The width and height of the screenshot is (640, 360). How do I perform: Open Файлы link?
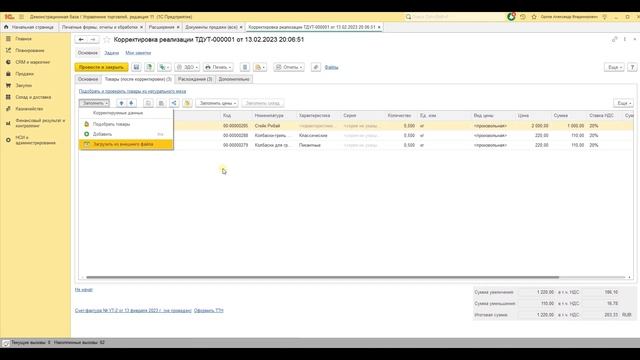pos(331,67)
